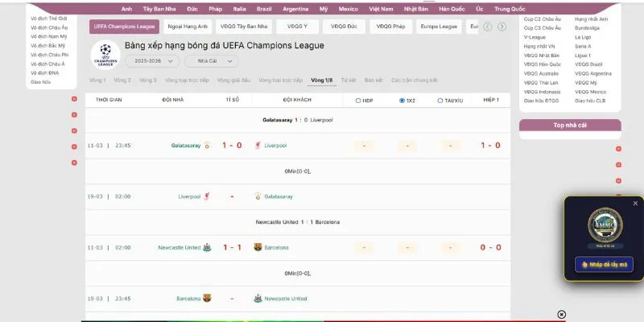This screenshot has width=644, height=322.
Task: Click the Galatasaray crest in first match
Action: click(x=207, y=146)
